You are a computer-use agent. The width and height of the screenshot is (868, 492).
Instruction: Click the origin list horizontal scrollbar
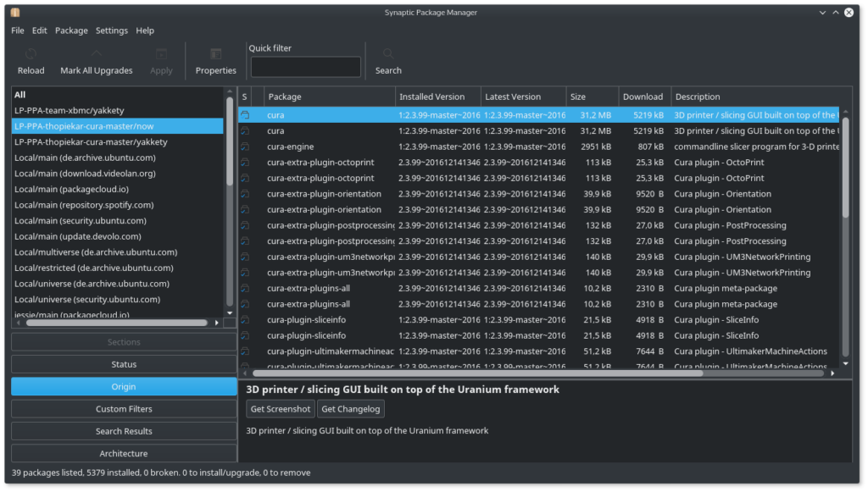coord(116,323)
